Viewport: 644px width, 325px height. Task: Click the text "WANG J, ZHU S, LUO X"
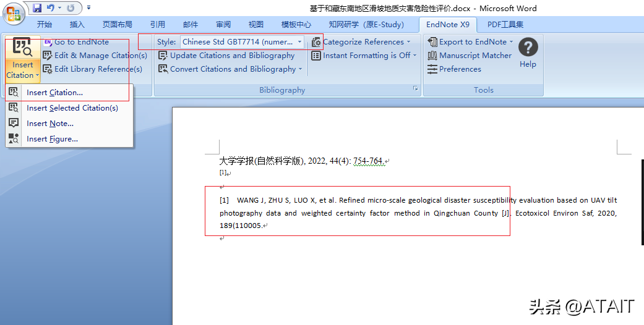[x=276, y=200]
